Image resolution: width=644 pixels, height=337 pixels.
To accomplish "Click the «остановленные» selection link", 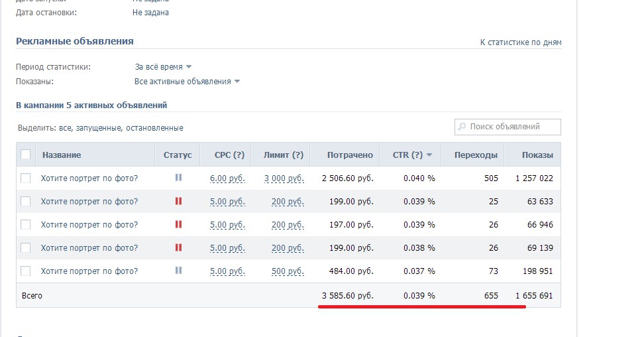I will 160,127.
